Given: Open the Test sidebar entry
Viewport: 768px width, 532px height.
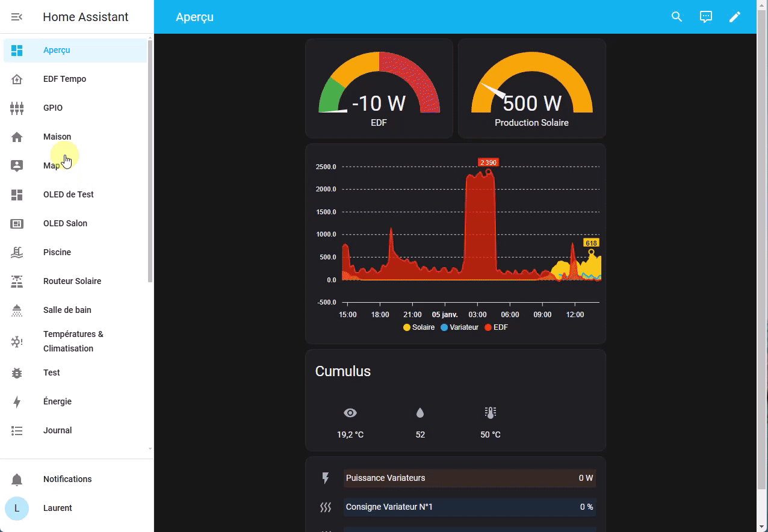Looking at the screenshot, I should [x=75, y=373].
